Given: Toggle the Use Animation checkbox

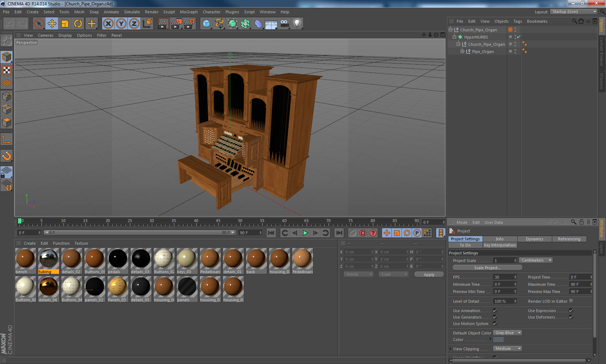Looking at the screenshot, I should pyautogui.click(x=495, y=310).
